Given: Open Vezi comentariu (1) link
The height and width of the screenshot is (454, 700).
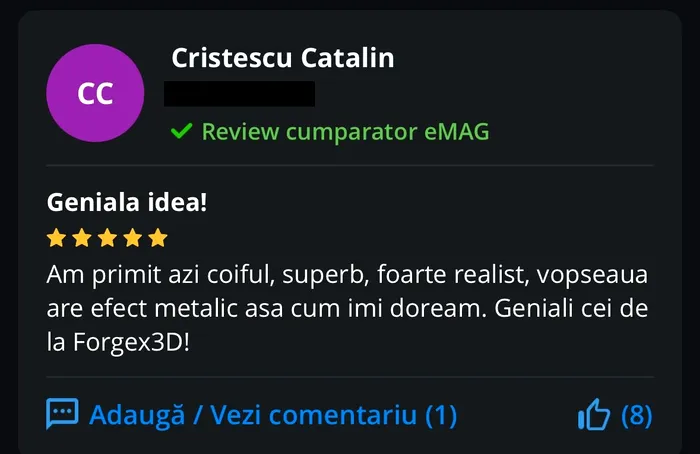Looking at the screenshot, I should (333, 415).
